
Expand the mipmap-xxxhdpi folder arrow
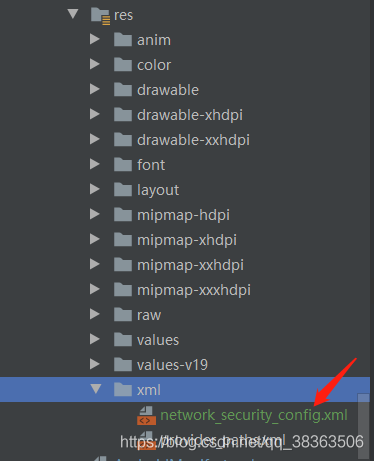click(95, 289)
